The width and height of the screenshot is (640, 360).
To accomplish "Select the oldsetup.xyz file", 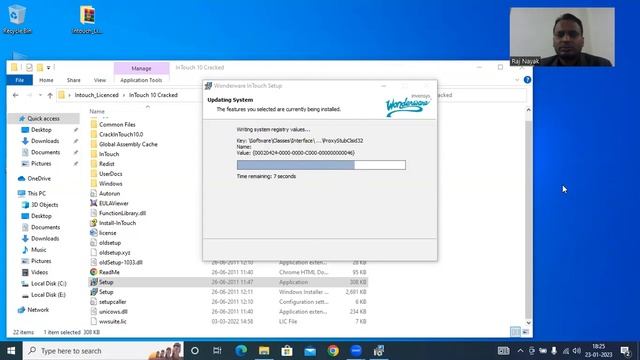I will coord(115,253).
